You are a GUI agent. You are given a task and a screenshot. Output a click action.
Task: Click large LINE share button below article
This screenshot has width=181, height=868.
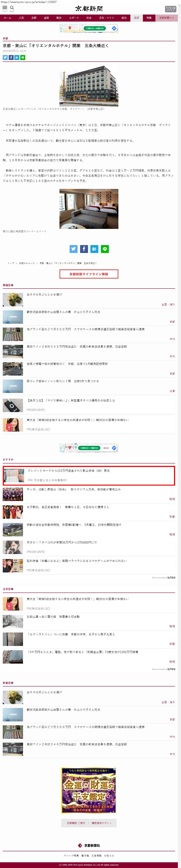click(x=105, y=249)
